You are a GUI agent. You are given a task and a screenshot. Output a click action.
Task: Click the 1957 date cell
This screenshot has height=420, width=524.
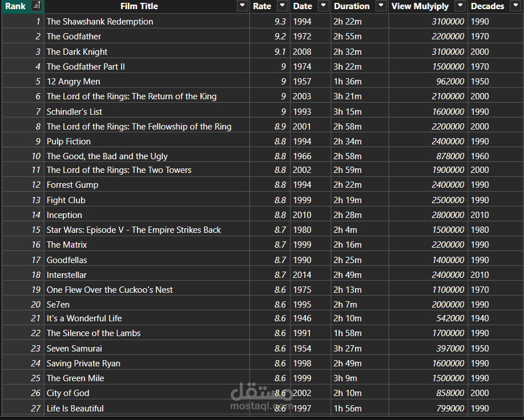coord(311,81)
